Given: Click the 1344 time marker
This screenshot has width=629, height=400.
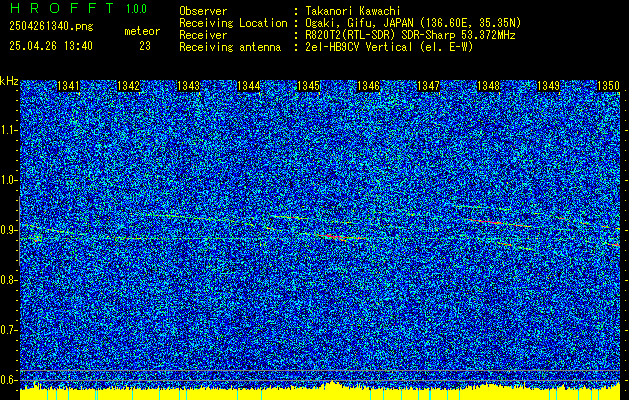Looking at the screenshot, I should 248,86.
